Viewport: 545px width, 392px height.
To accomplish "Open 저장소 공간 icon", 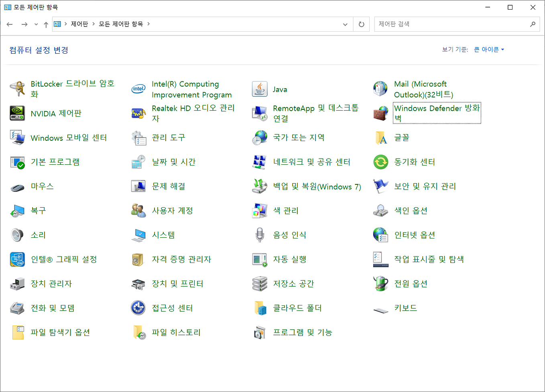I will [260, 284].
